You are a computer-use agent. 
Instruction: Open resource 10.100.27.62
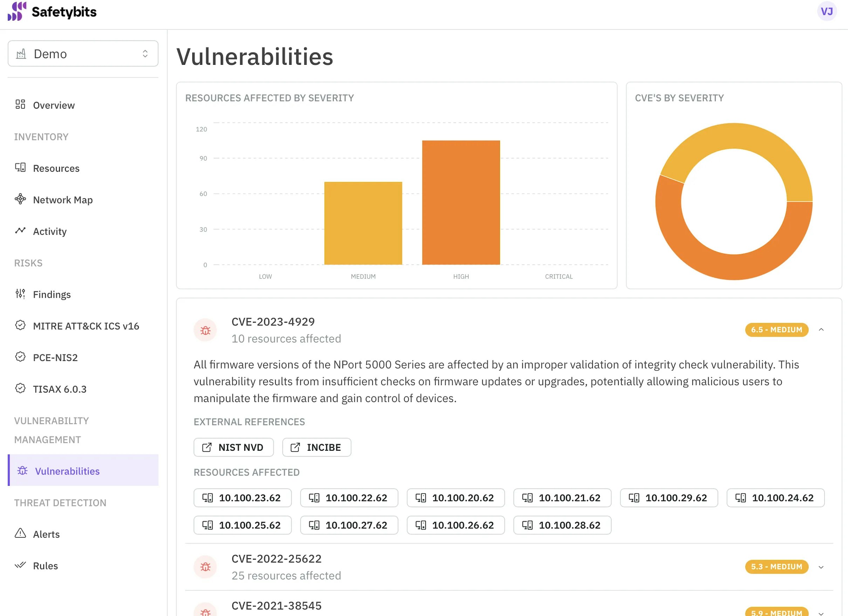tap(349, 525)
